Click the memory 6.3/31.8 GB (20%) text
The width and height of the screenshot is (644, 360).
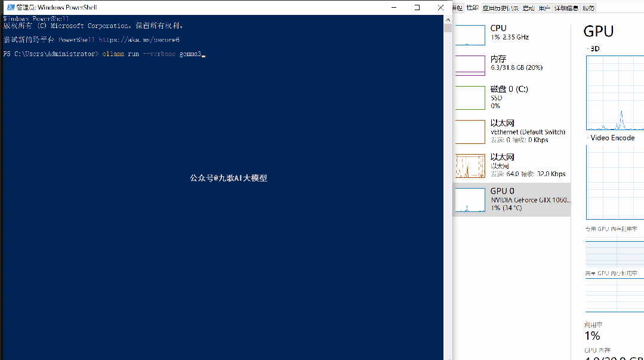(x=516, y=67)
